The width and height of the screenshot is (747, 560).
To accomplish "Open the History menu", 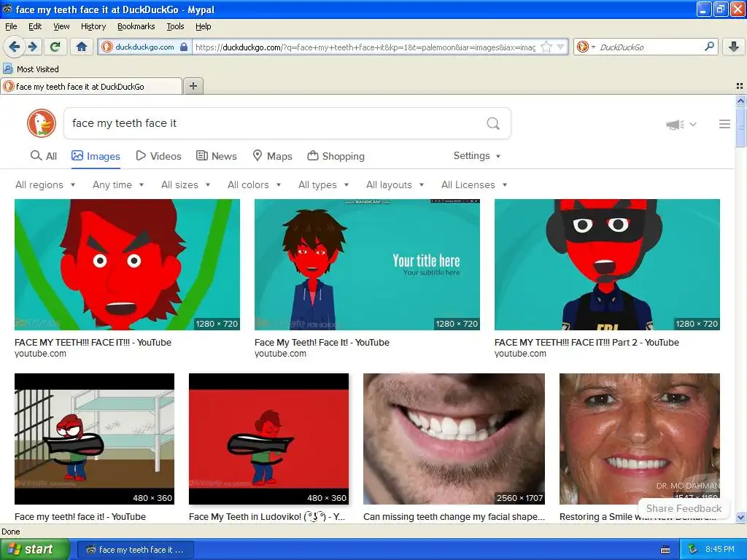I will (93, 26).
